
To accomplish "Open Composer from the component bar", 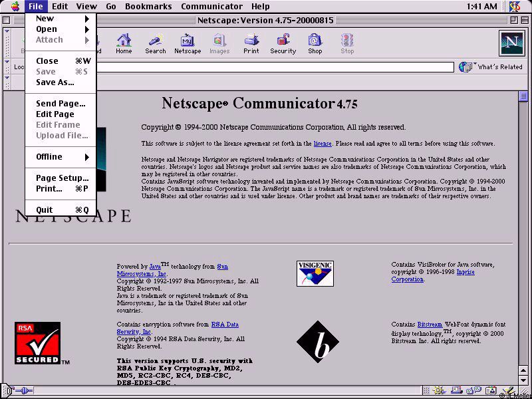I will [x=508, y=391].
